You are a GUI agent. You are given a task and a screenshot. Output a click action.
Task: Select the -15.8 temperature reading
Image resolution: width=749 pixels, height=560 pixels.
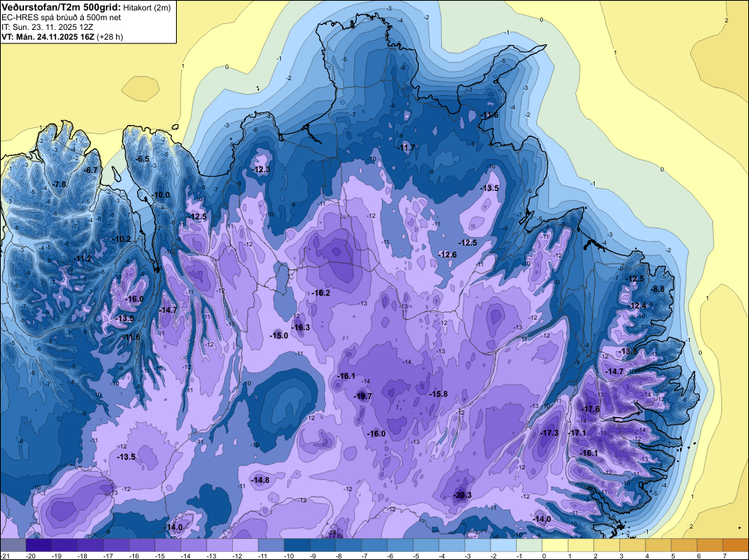coord(438,394)
